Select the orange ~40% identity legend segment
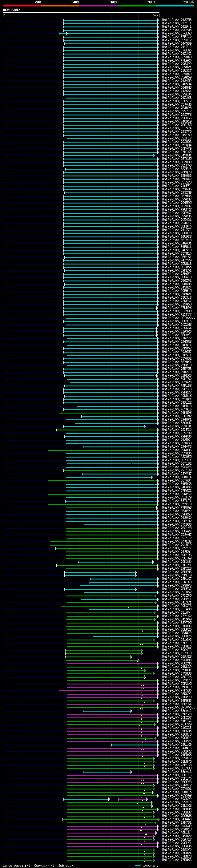197x868 pixels. (x=60, y=6)
